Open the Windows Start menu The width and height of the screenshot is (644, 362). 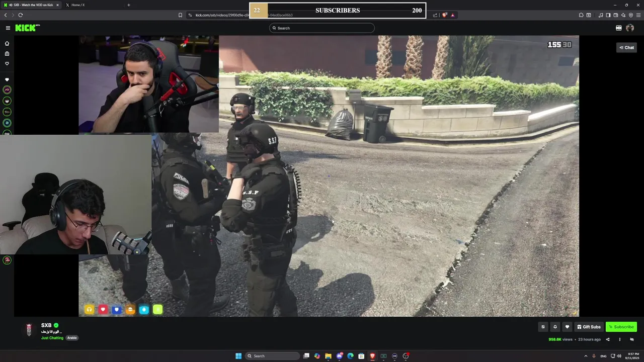[x=238, y=356]
